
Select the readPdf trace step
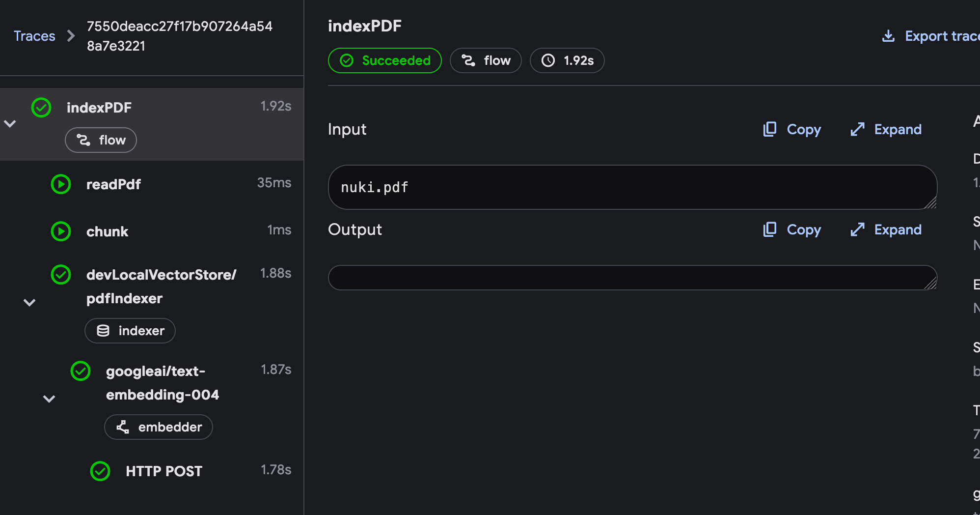point(113,184)
